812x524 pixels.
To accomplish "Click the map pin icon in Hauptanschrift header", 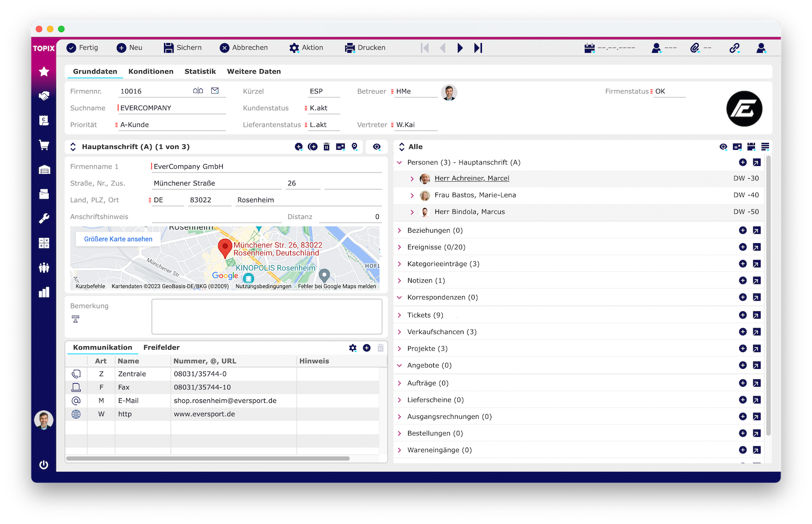I will click(355, 147).
